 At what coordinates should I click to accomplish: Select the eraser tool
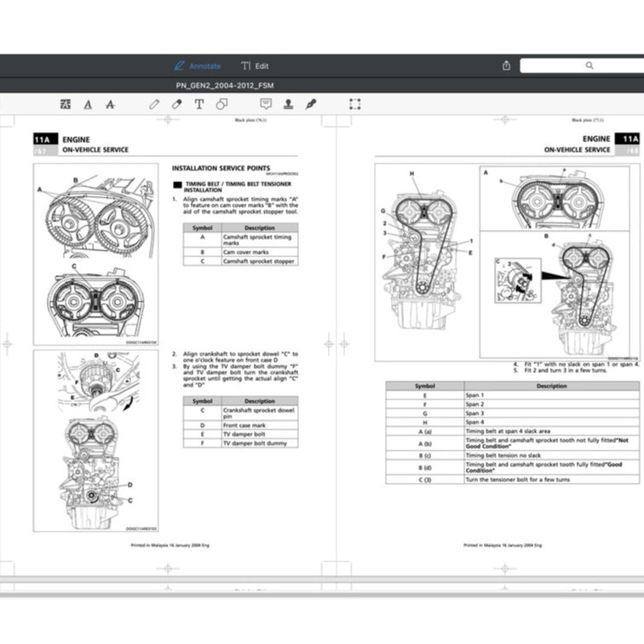176,104
